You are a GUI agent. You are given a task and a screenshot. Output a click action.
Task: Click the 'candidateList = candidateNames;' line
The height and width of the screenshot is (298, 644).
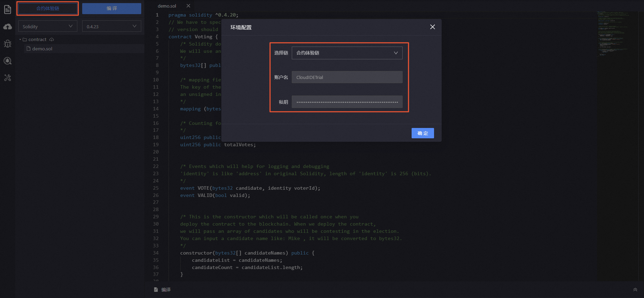click(237, 260)
